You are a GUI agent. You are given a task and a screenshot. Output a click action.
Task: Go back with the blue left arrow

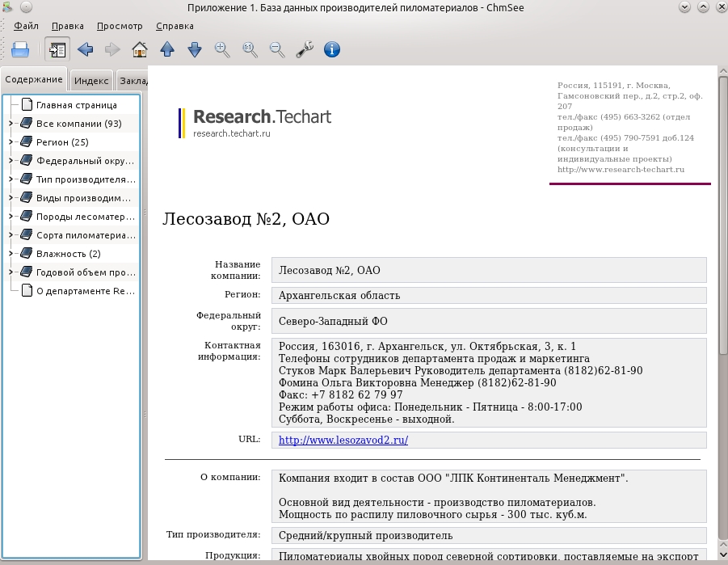coord(86,49)
